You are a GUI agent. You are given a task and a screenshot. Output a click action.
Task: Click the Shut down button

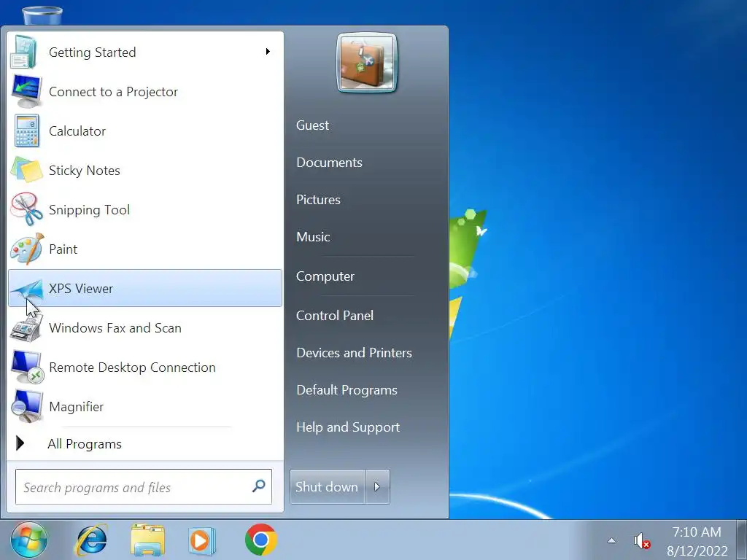[x=328, y=486]
